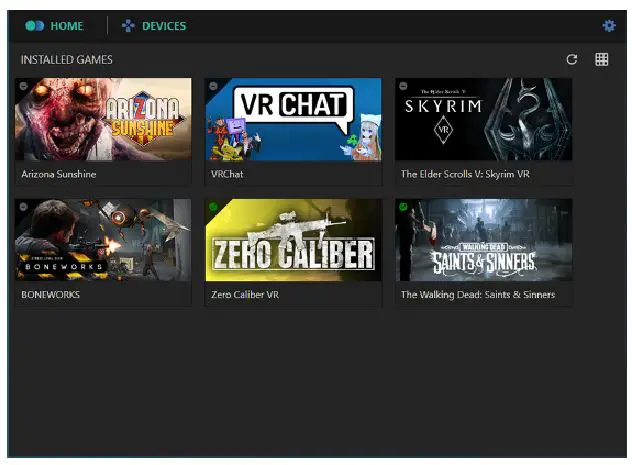Select the Arizona Sunshine game thumbnail
Screen dimensions: 632x465
(103, 119)
